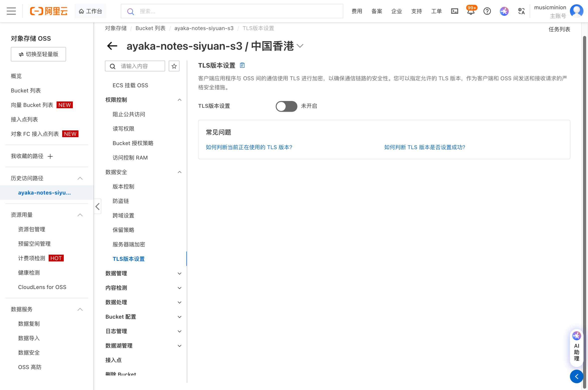
Task: Open documentation icon next to TLS版本设置 heading
Action: coord(242,65)
